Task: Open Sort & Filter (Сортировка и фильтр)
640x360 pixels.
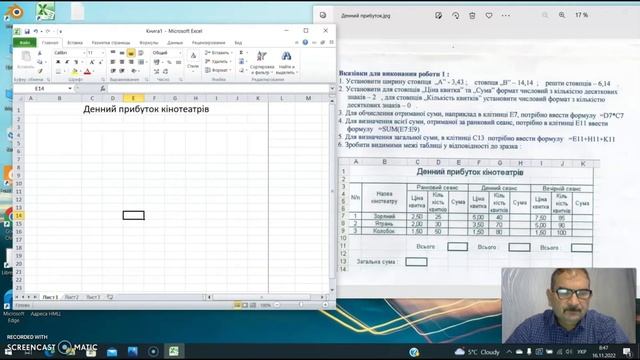Action: click(262, 62)
